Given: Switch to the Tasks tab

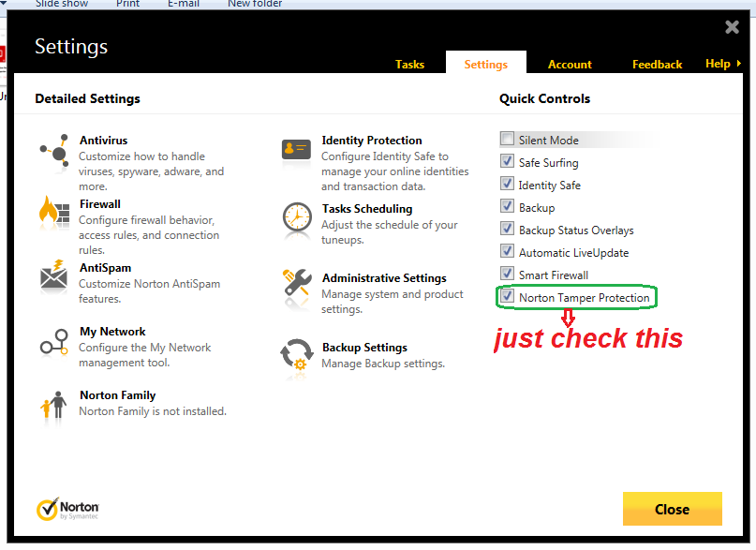Looking at the screenshot, I should point(409,65).
